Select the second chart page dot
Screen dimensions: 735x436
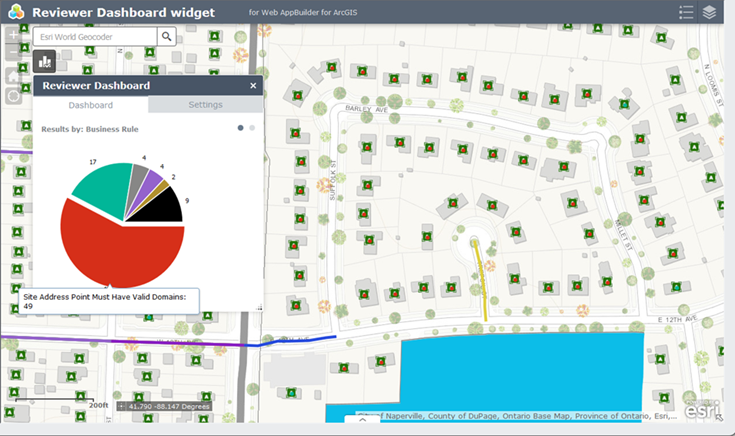click(252, 128)
